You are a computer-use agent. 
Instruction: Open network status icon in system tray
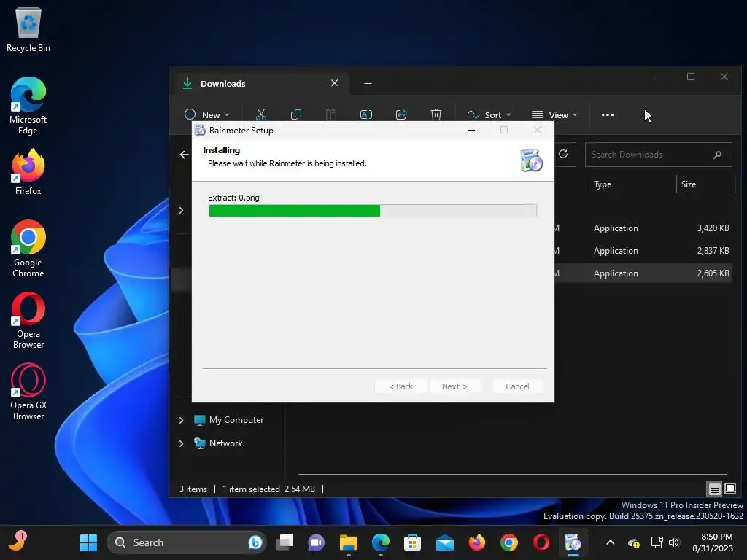click(657, 542)
